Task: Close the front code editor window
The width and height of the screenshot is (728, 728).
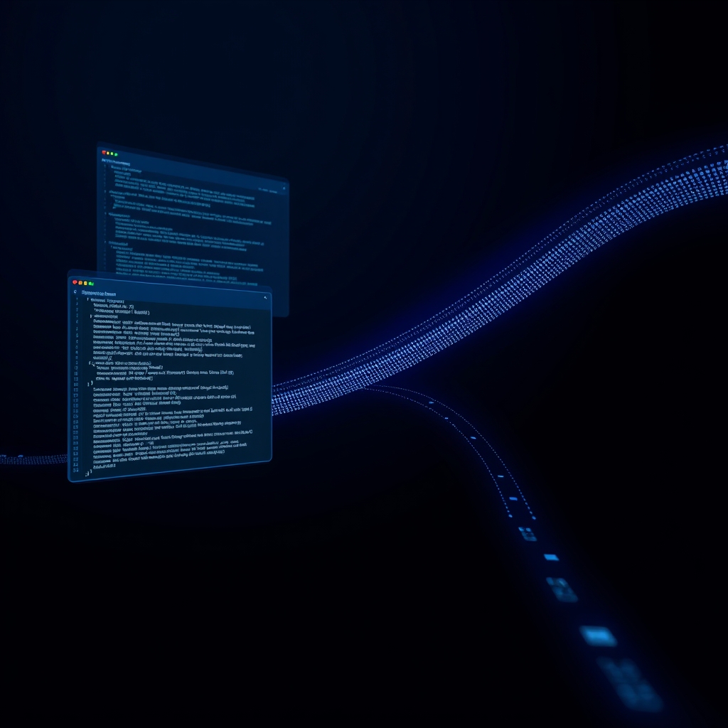Action: click(75, 282)
